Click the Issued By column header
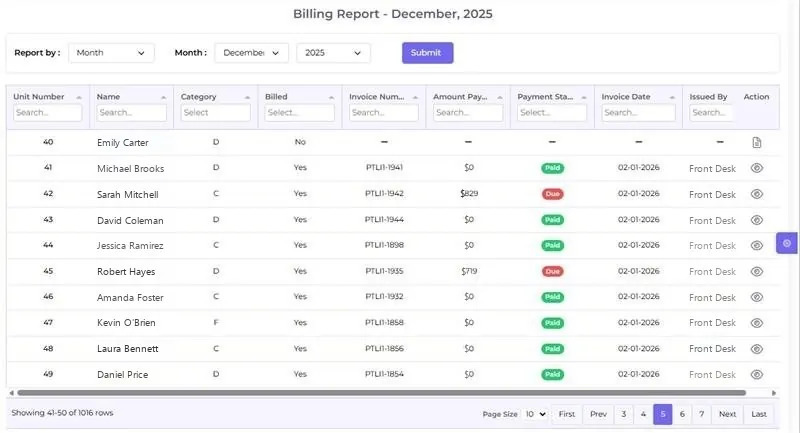 click(x=708, y=97)
